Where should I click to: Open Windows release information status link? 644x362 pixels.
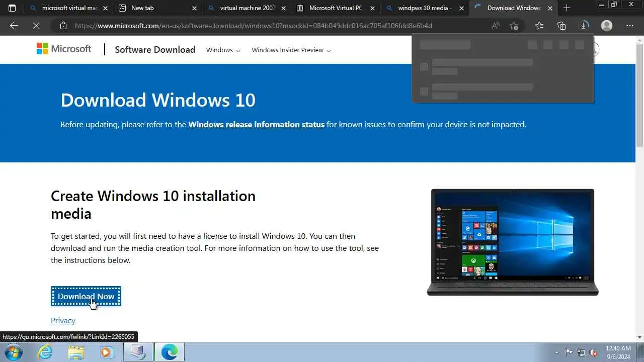257,124
